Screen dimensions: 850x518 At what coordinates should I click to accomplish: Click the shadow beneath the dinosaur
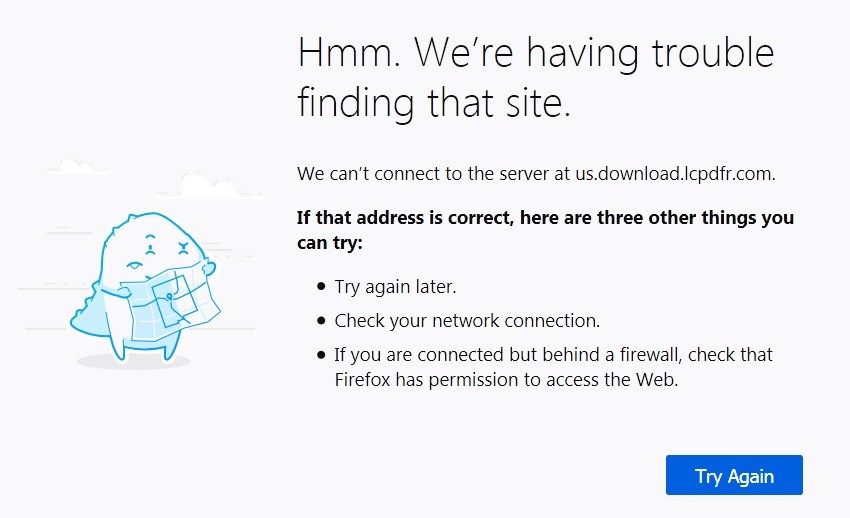pyautogui.click(x=133, y=361)
